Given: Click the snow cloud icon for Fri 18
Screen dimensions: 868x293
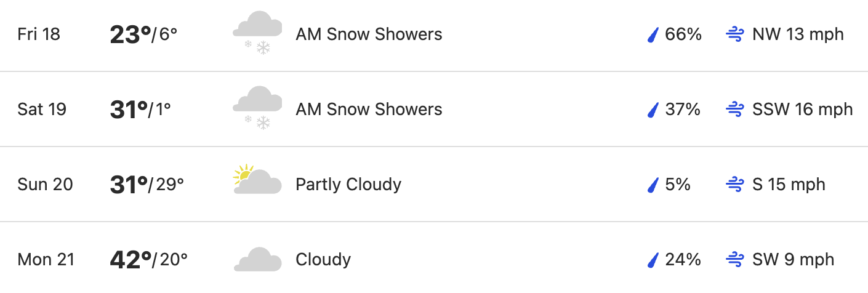Looking at the screenshot, I should [257, 33].
